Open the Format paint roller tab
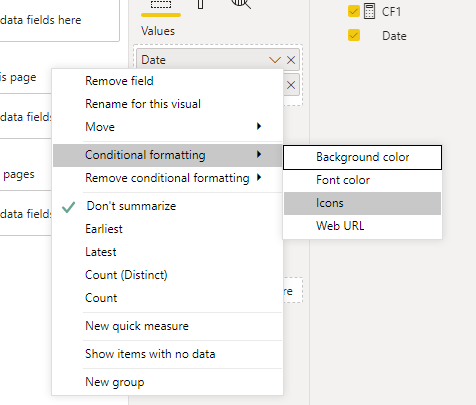 [x=200, y=4]
